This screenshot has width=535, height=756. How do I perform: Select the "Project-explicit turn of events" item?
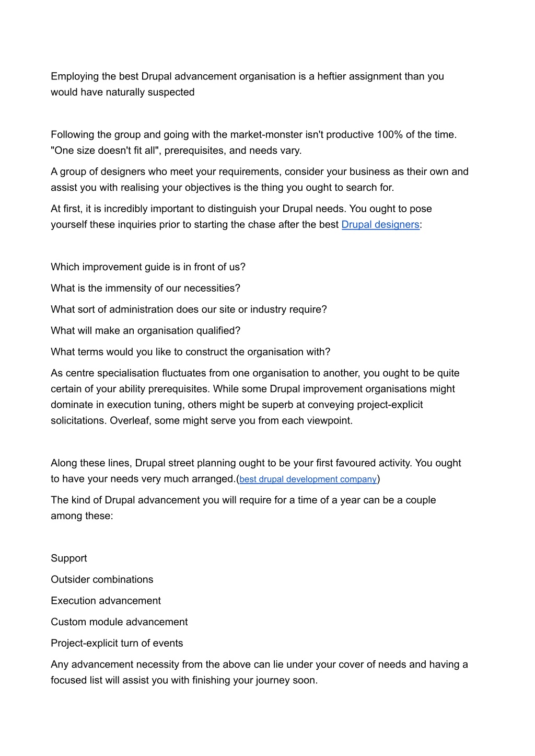coord(117,643)
